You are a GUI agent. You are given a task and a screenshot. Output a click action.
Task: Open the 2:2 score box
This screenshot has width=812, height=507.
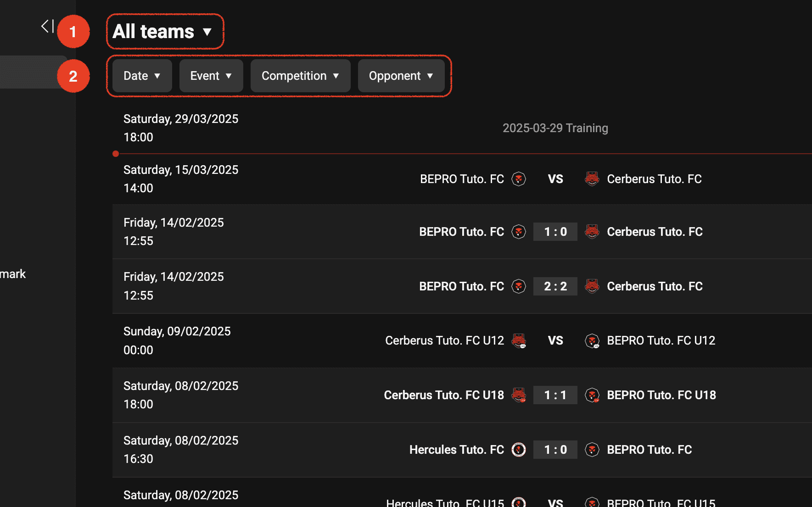(555, 286)
